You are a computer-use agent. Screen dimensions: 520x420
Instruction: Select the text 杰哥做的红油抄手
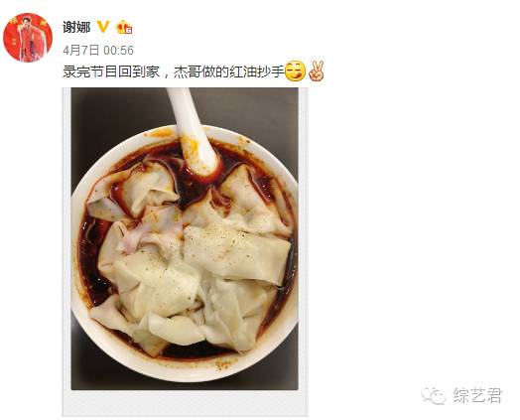[x=229, y=71]
